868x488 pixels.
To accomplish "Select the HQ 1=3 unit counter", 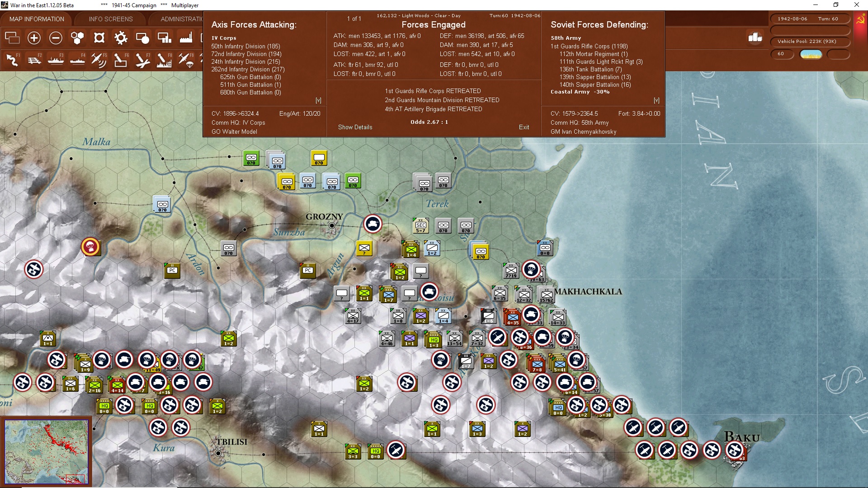I will pyautogui.click(x=434, y=340).
